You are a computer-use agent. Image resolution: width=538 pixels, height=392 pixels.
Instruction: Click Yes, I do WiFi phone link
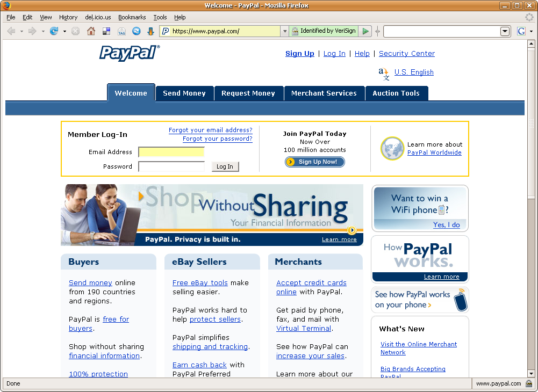[x=447, y=225]
